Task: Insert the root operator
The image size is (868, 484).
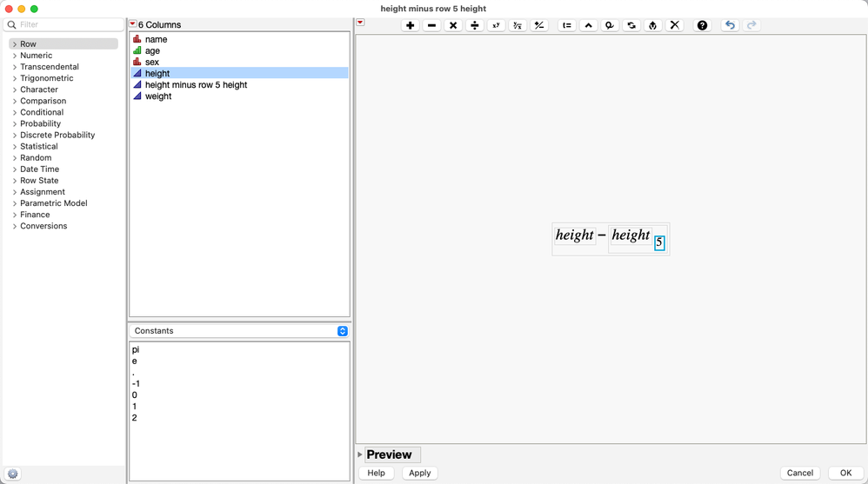Action: pyautogui.click(x=517, y=25)
